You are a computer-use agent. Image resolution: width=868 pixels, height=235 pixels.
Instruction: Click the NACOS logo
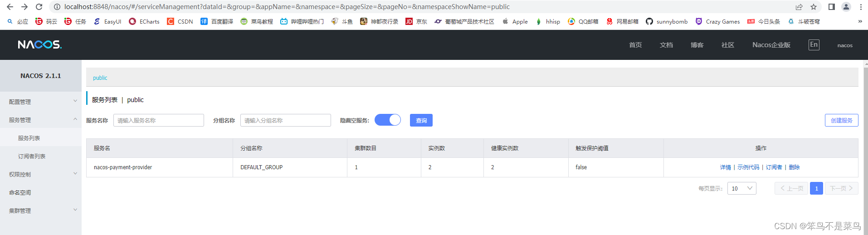pyautogui.click(x=40, y=44)
